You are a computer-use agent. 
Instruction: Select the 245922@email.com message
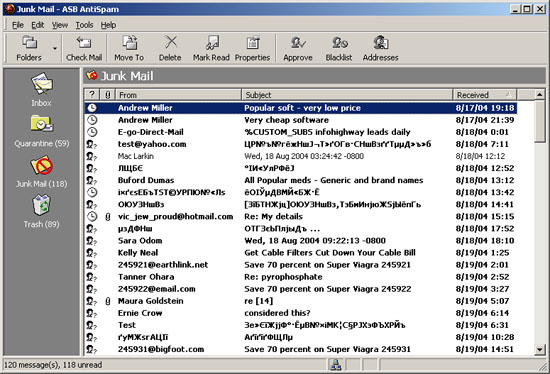point(301,289)
